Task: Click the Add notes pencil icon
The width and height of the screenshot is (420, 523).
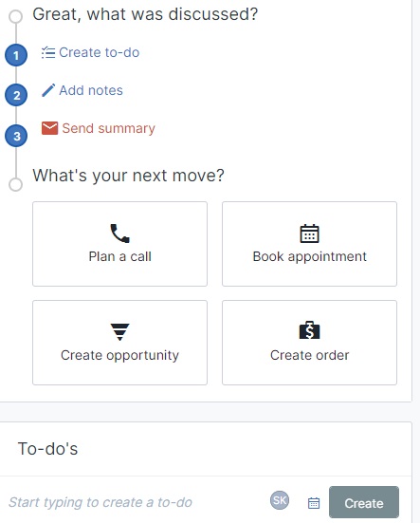Action: coord(48,90)
